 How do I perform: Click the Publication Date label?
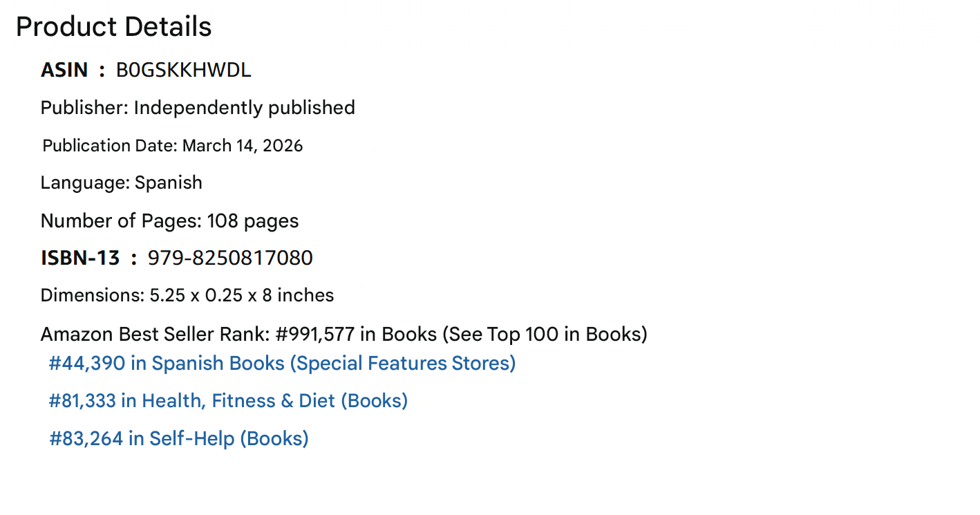[x=109, y=146]
